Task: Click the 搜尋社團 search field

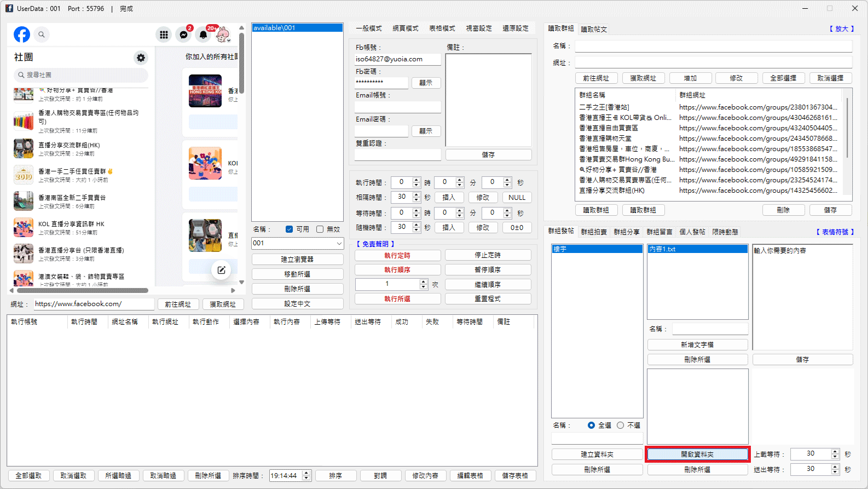Action: 81,75
